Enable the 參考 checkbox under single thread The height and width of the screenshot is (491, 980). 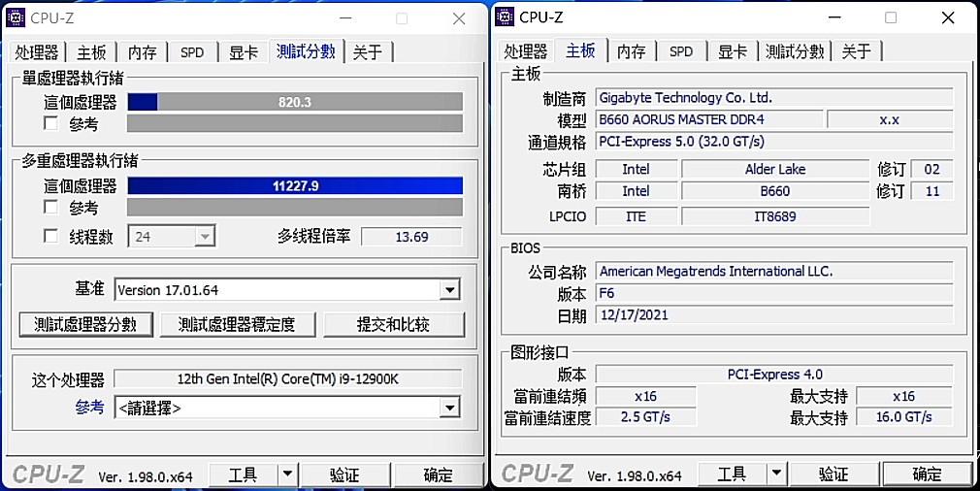(51, 123)
